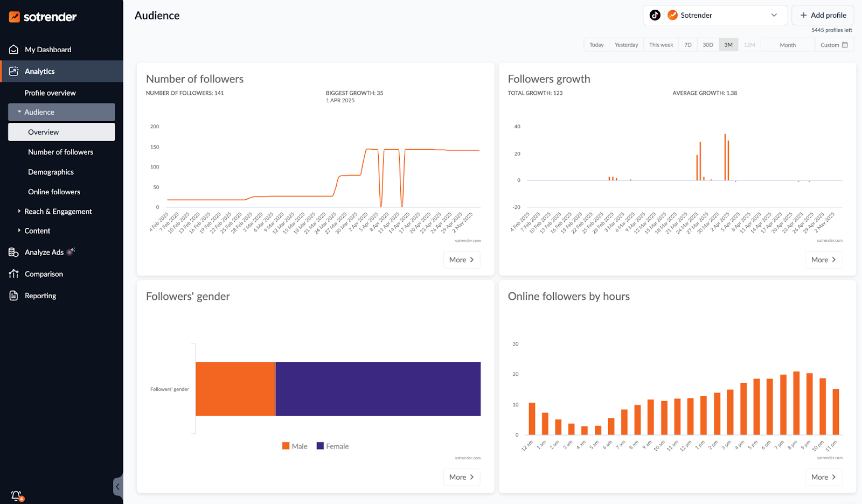This screenshot has height=504, width=862.
Task: Open My Dashboard home icon
Action: click(14, 50)
